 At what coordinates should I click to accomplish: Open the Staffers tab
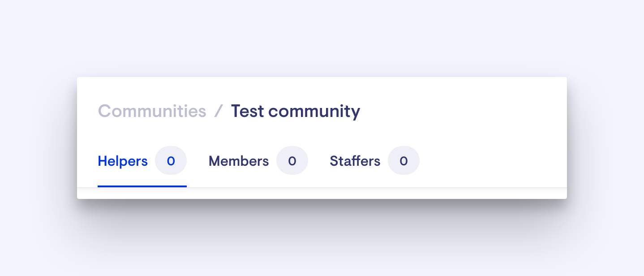[x=355, y=161]
